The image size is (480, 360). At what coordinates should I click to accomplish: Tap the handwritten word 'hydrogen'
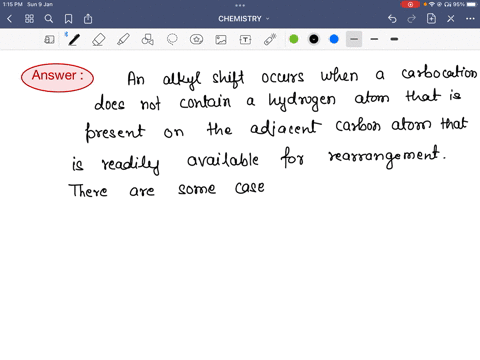pos(302,100)
